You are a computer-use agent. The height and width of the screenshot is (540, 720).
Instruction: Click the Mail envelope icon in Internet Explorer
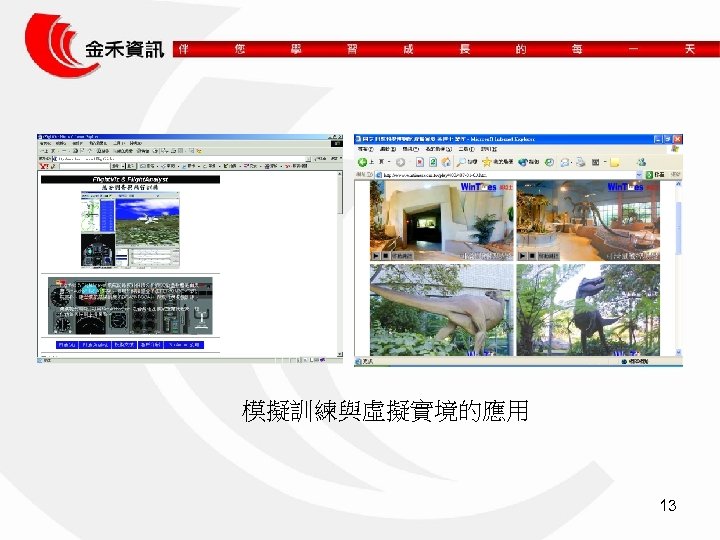click(565, 162)
